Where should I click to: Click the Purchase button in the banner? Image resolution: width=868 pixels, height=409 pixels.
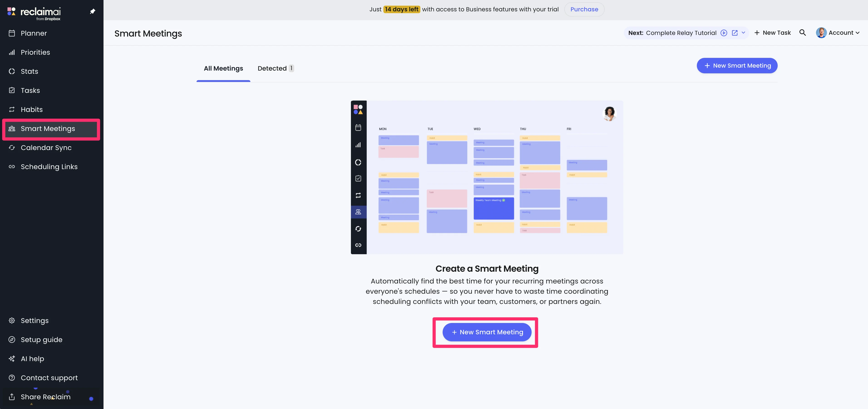(584, 10)
